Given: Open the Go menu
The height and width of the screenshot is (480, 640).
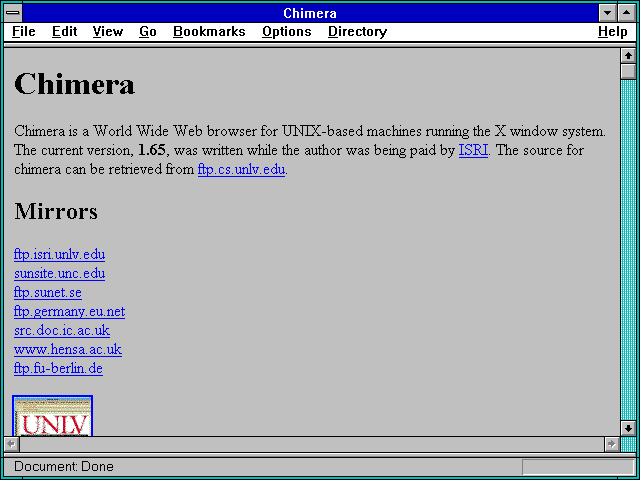Looking at the screenshot, I should tap(148, 32).
